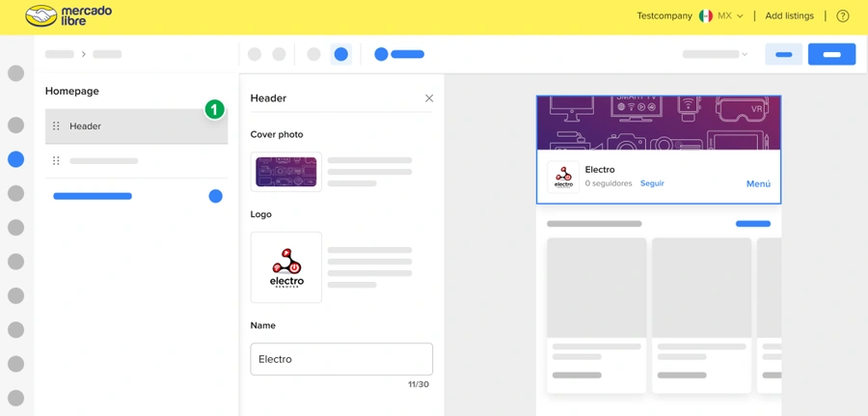Viewport: 868px width, 416px height.
Task: Open Menú in the store preview
Action: point(758,184)
